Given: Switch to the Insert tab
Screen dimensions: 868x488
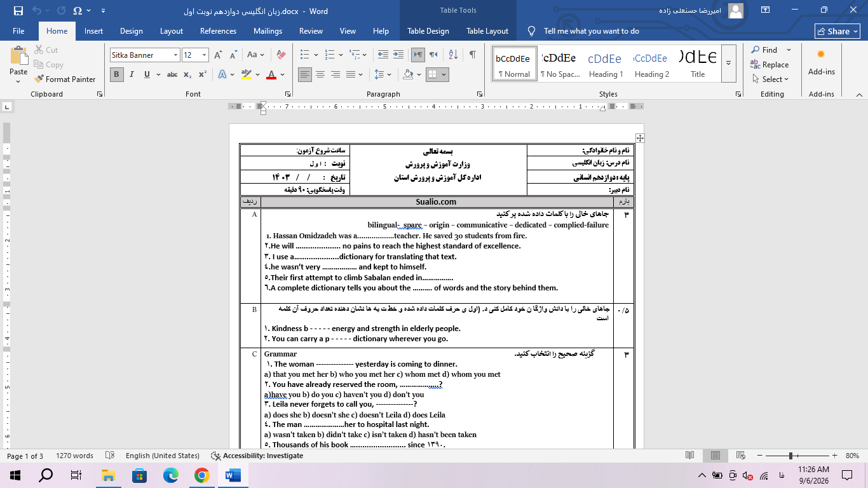Looking at the screenshot, I should pos(93,31).
